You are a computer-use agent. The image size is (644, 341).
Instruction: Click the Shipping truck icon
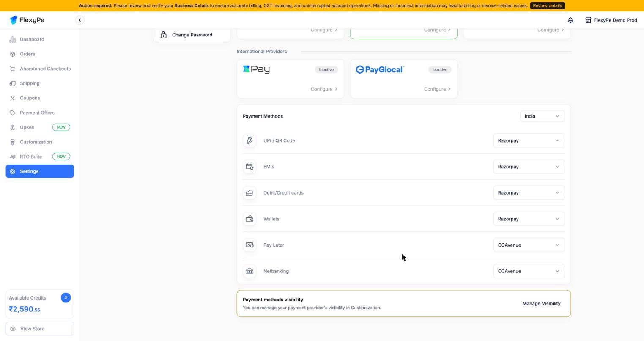13,83
